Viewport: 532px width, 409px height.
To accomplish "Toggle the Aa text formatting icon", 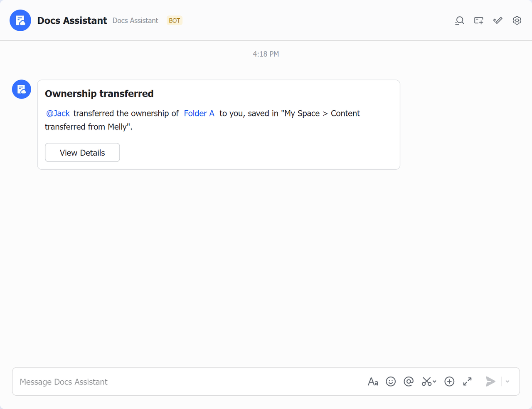I will point(373,382).
